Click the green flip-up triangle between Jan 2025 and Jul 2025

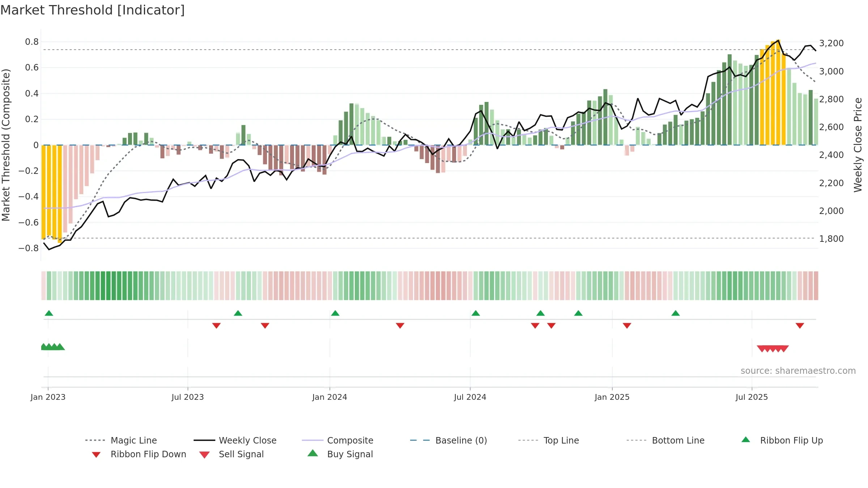676,313
